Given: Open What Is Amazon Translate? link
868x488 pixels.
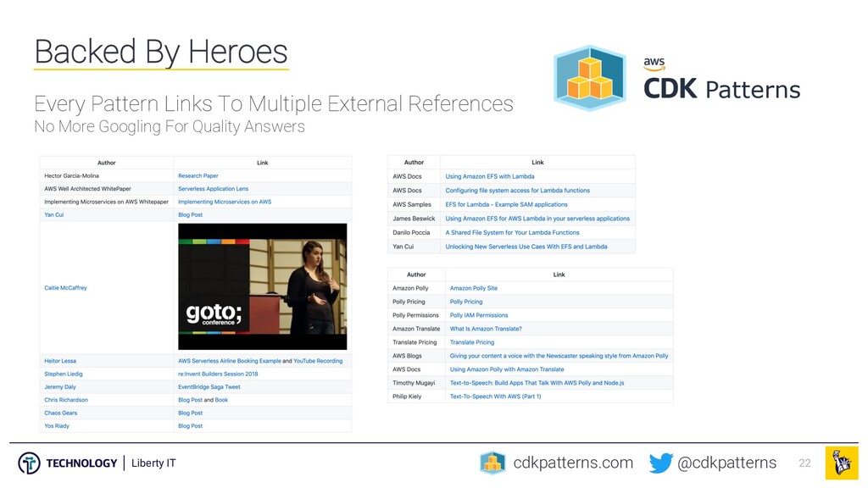Looking at the screenshot, I should (486, 329).
